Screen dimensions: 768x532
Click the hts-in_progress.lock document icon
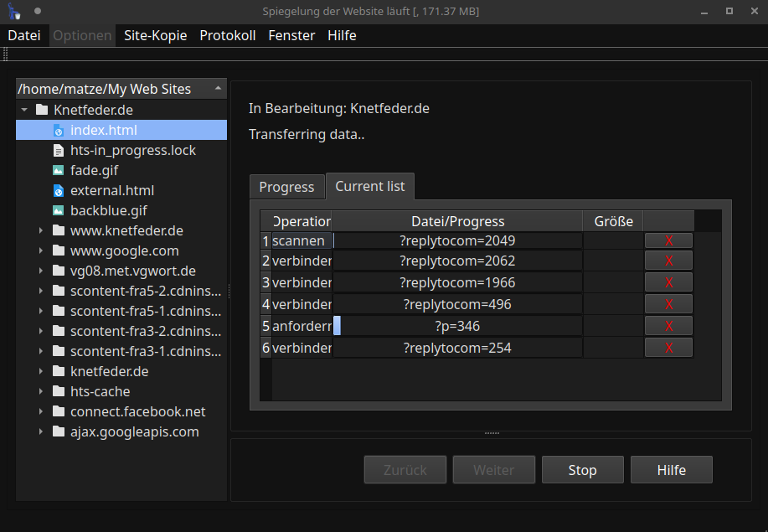[59, 151]
